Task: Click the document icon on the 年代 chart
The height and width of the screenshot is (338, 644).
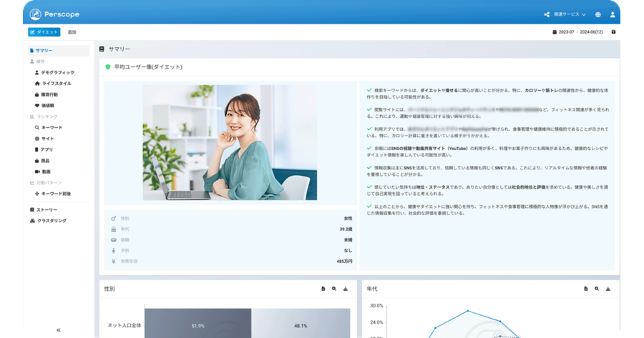Action: click(x=585, y=289)
